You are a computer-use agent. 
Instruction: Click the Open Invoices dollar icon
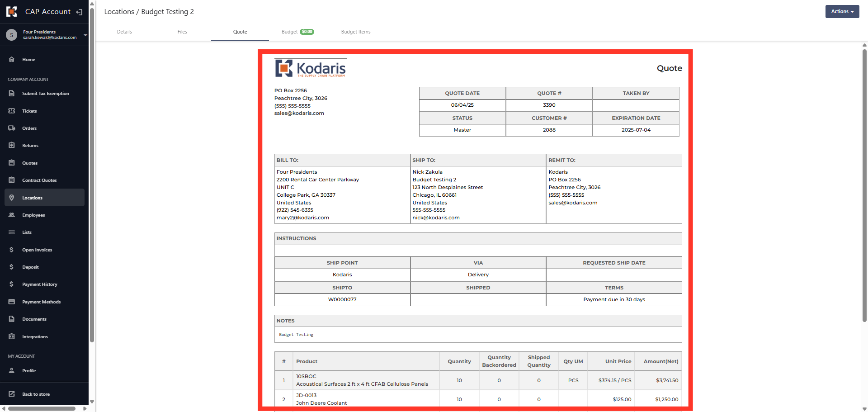pos(12,250)
